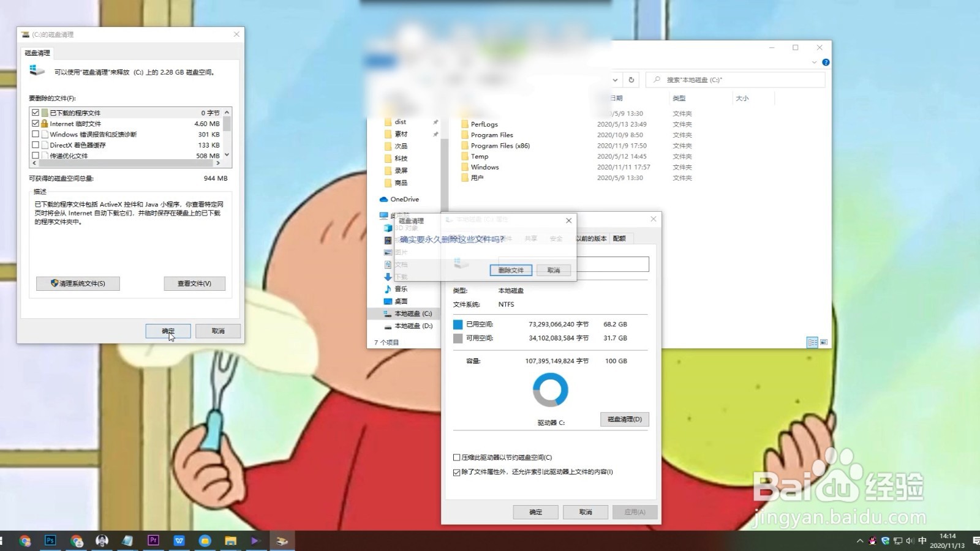Click 确定 in Disk Cleanup window

click(168, 331)
